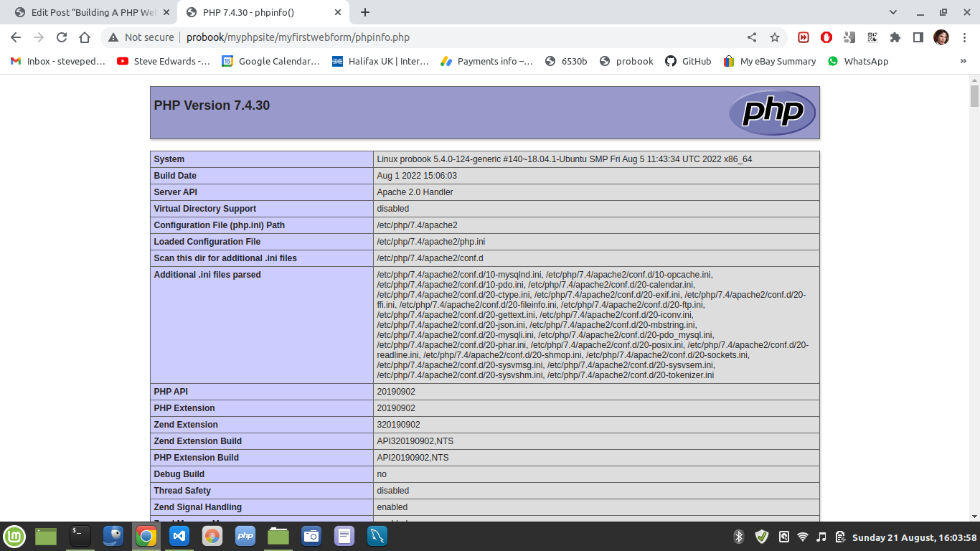The image size is (980, 551).
Task: Launch Visual Studio Code from the taskbar
Action: tap(179, 536)
